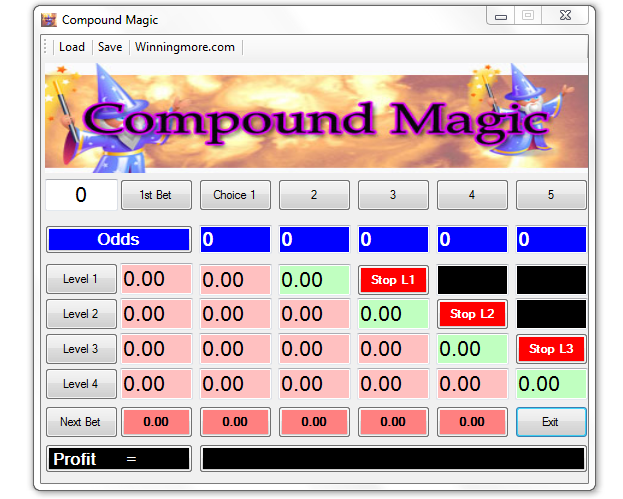This screenshot has height=499, width=623.
Task: Click Level 4 value under 1st Bet
Action: (157, 384)
